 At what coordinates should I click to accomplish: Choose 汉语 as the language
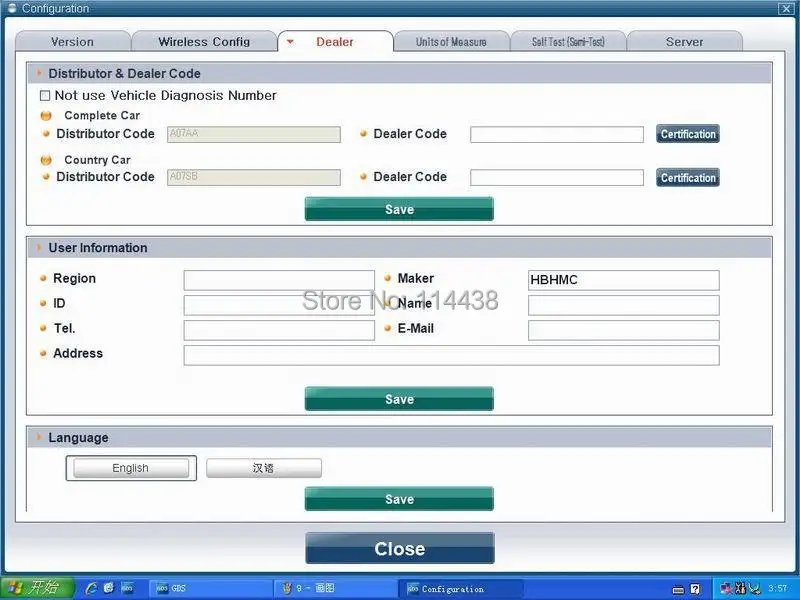264,468
